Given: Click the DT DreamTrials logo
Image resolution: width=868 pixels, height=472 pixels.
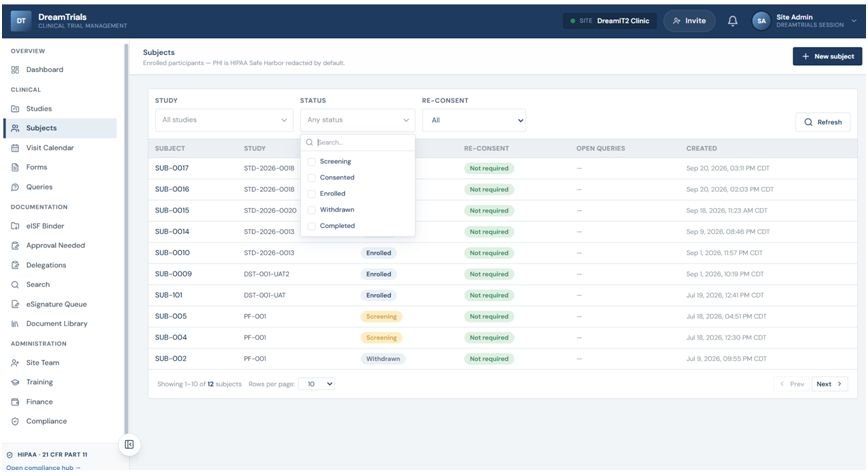Looking at the screenshot, I should pyautogui.click(x=21, y=21).
